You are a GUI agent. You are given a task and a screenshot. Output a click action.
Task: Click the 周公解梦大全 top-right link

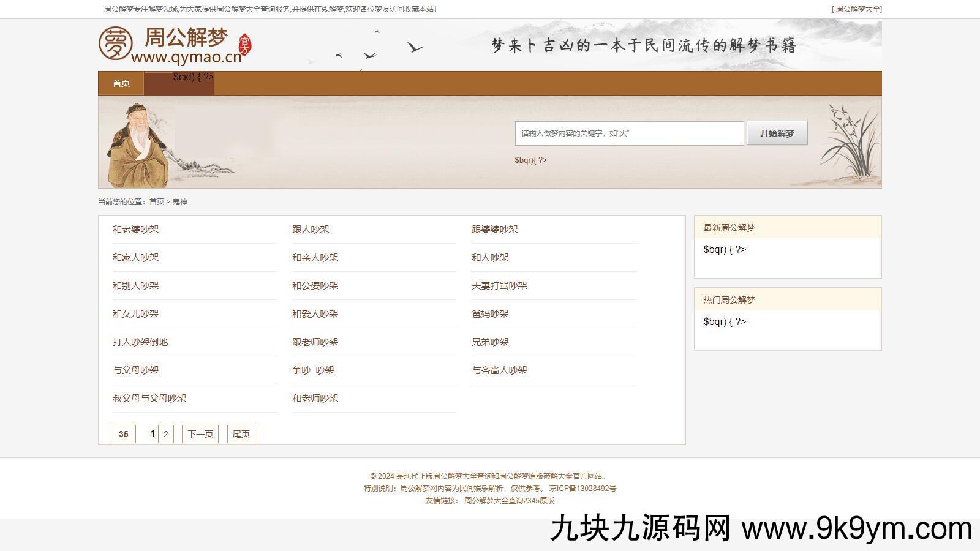point(856,9)
